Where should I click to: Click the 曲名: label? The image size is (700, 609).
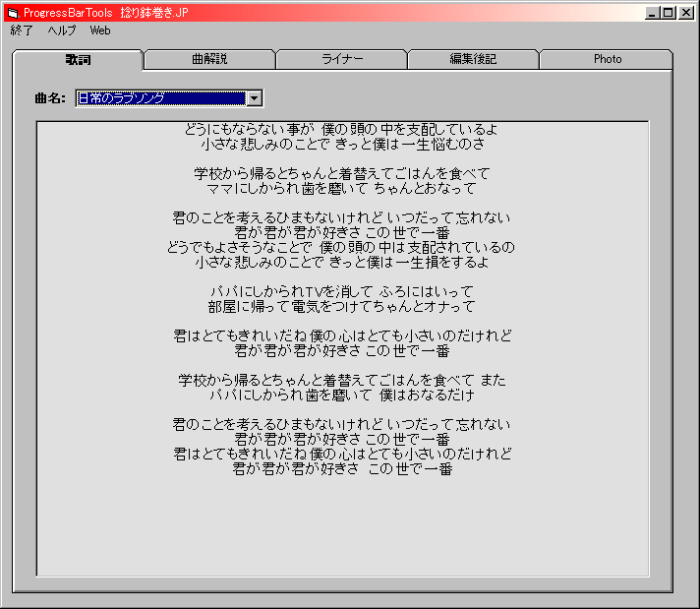(x=50, y=98)
